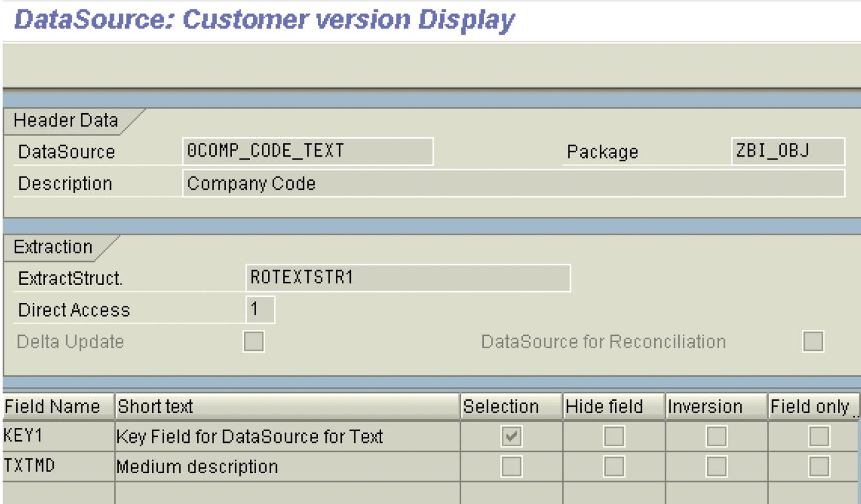The width and height of the screenshot is (861, 504).
Task: Select the Description field containing Company Code
Action: [x=392, y=184]
